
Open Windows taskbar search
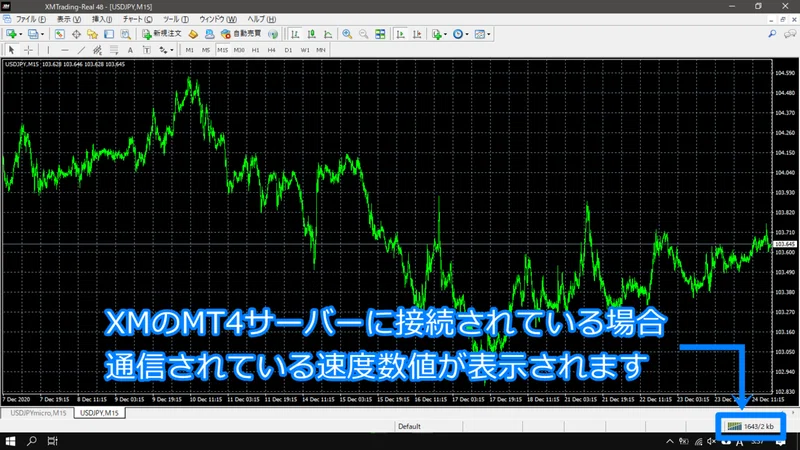pos(32,441)
